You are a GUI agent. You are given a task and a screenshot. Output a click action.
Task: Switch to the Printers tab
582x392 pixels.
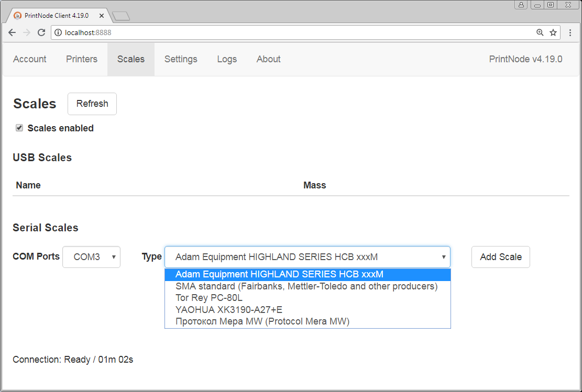pyautogui.click(x=82, y=59)
